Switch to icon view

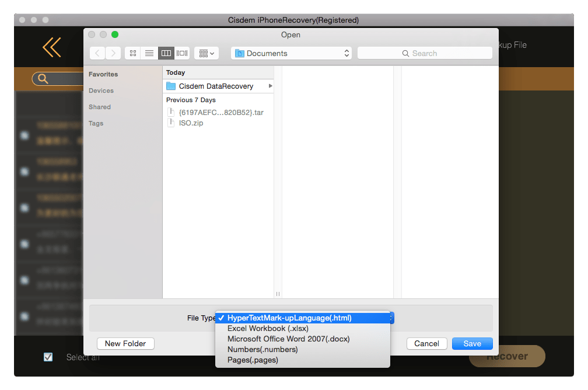(133, 53)
